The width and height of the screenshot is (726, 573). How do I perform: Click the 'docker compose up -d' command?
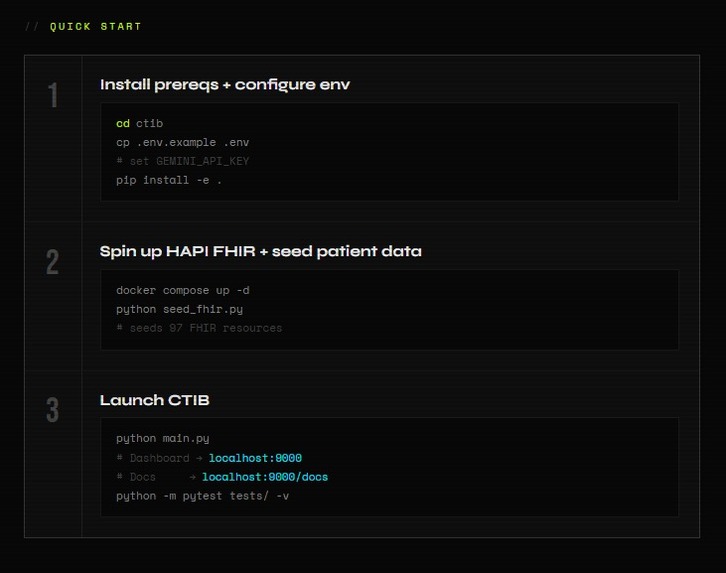point(182,291)
